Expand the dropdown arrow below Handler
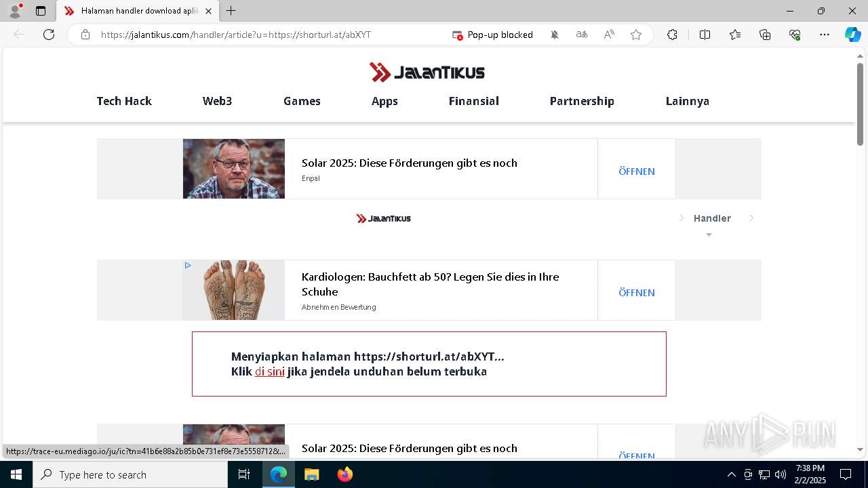Image resolution: width=868 pixels, height=488 pixels. (x=709, y=235)
